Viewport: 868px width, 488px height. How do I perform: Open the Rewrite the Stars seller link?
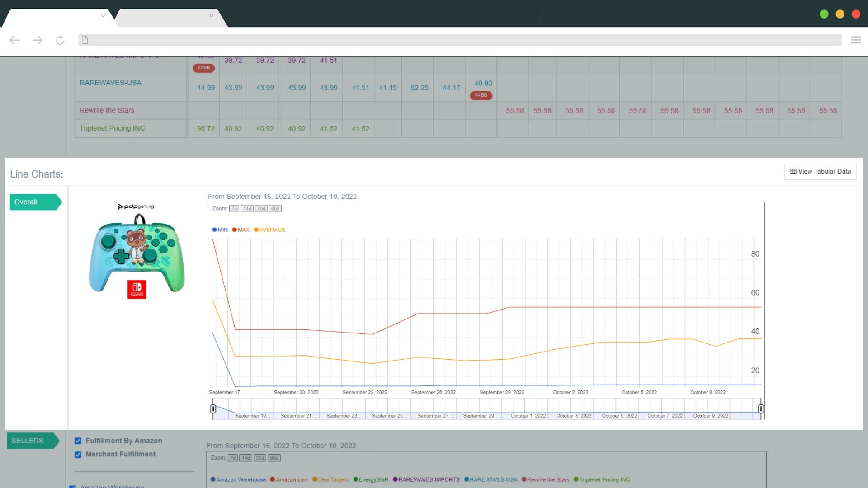coord(107,111)
